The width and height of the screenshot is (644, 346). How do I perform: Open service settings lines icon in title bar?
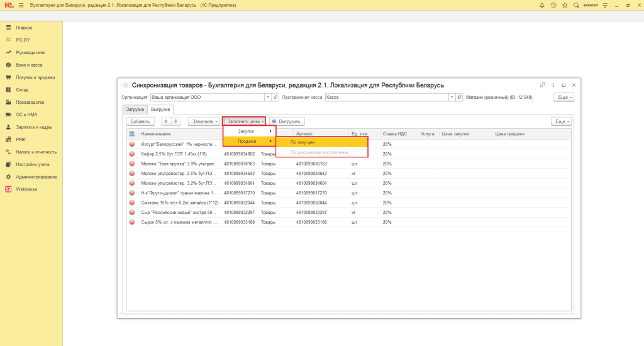point(605,5)
